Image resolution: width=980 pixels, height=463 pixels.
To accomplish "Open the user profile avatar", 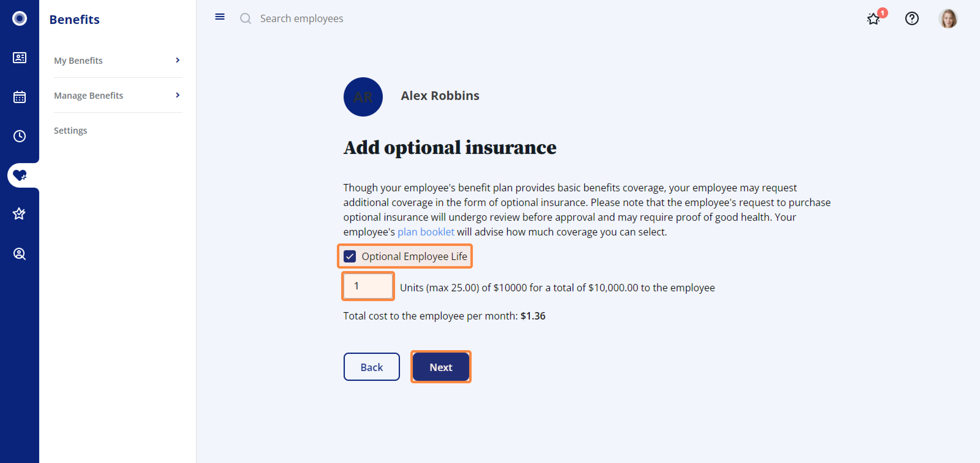I will 948,18.
